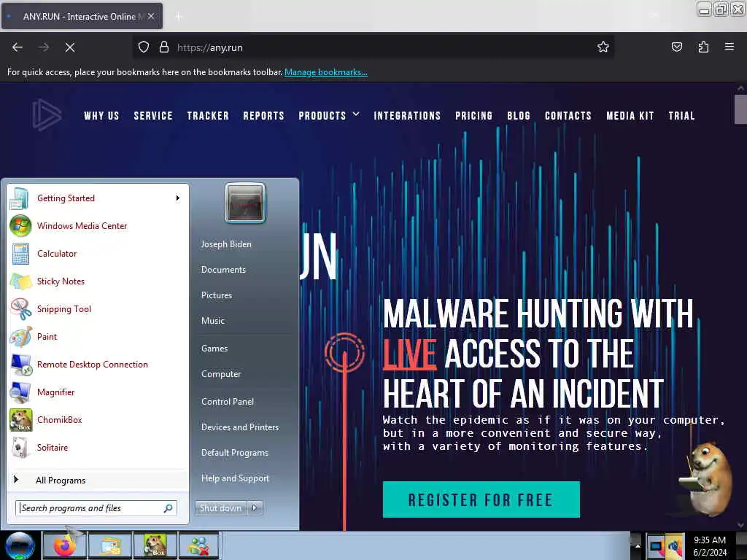Open Windows Media Center from the Start menu
The height and width of the screenshot is (560, 747).
pos(98,226)
